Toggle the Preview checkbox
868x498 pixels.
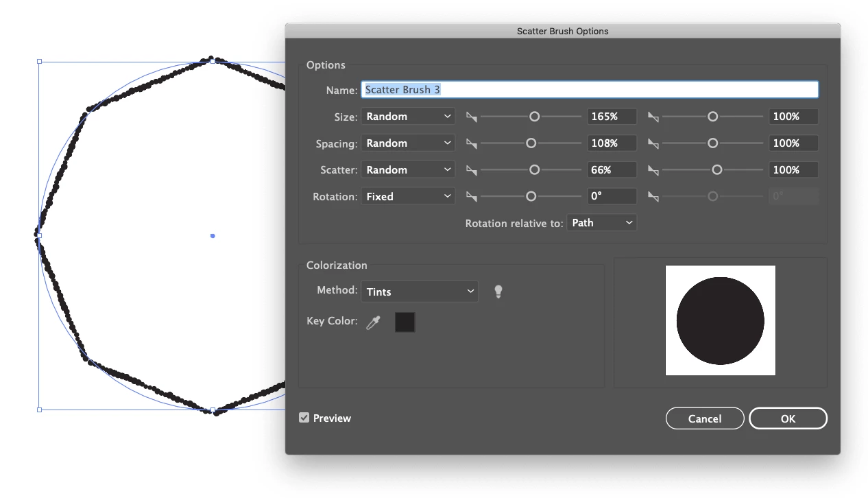click(x=304, y=418)
